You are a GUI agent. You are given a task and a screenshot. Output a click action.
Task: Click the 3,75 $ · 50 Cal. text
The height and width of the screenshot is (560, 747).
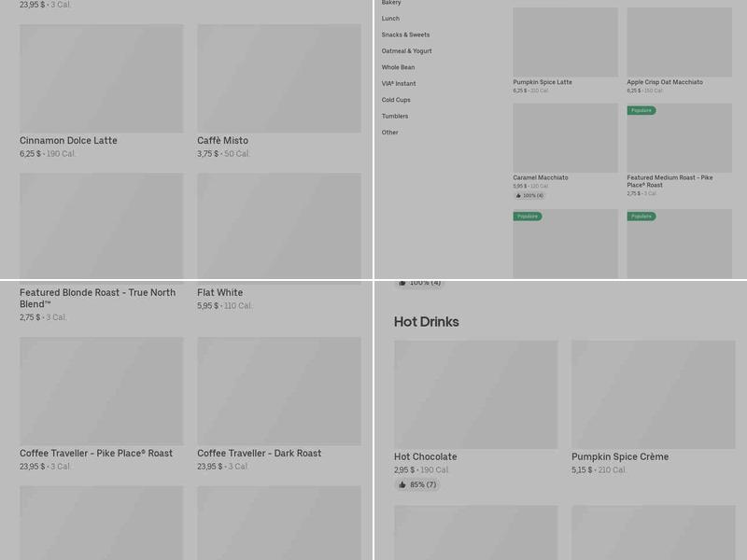pyautogui.click(x=223, y=154)
